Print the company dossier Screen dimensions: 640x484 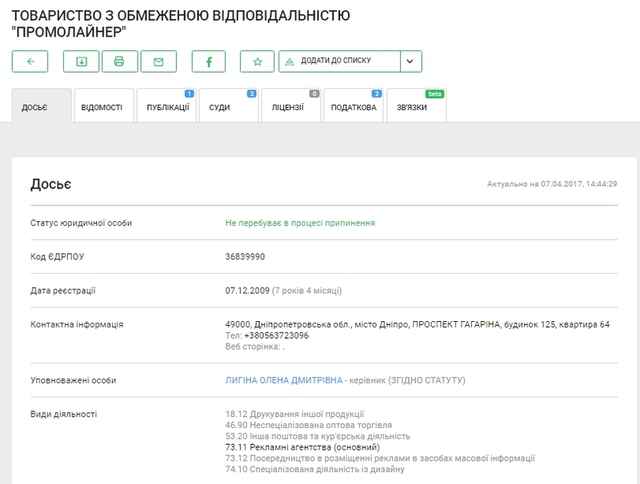(119, 61)
